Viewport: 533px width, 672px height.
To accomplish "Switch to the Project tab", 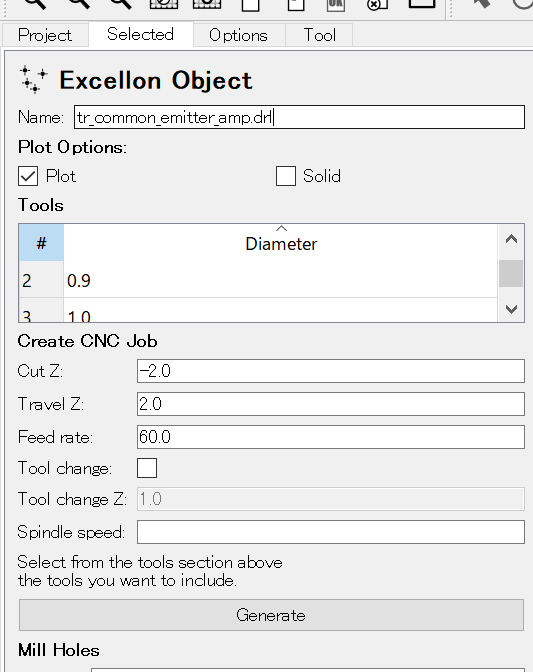I will pos(45,35).
